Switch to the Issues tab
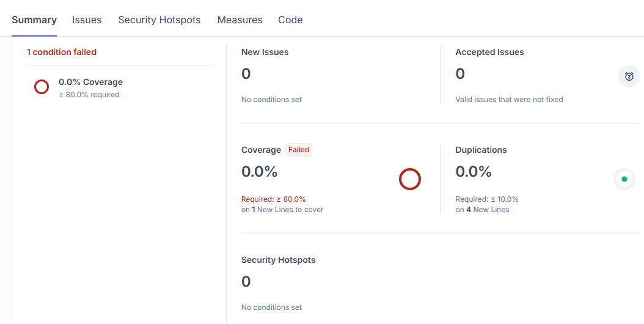Image resolution: width=644 pixels, height=324 pixels. pos(87,20)
